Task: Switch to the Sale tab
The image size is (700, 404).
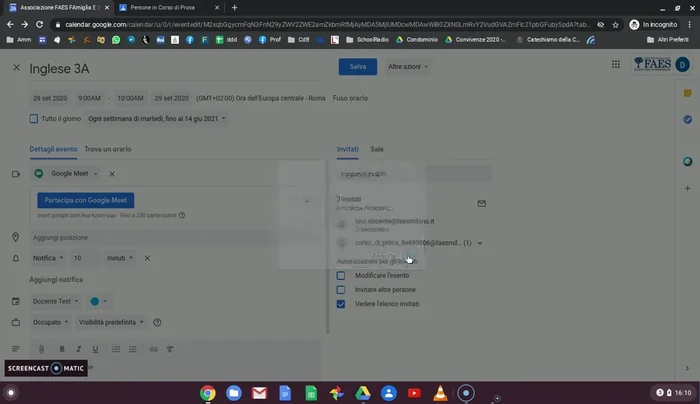Action: point(377,149)
